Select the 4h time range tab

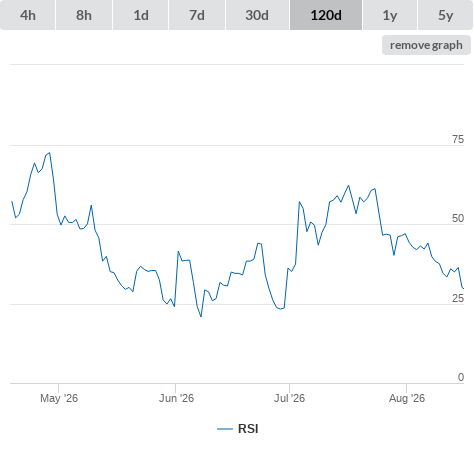click(x=28, y=15)
